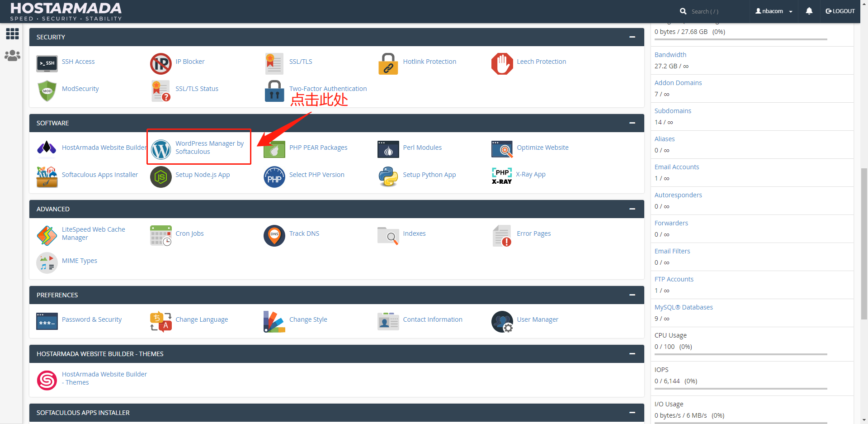Open the Change Style swatches icon
868x424 pixels.
click(x=274, y=321)
